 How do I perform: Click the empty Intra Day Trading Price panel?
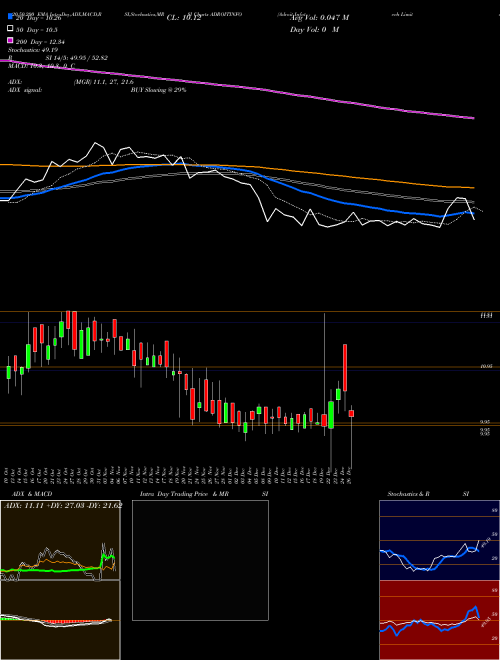pyautogui.click(x=200, y=560)
